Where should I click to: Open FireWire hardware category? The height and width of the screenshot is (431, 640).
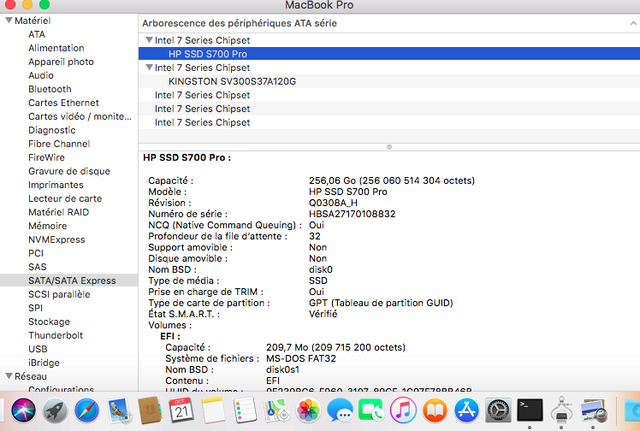47,157
